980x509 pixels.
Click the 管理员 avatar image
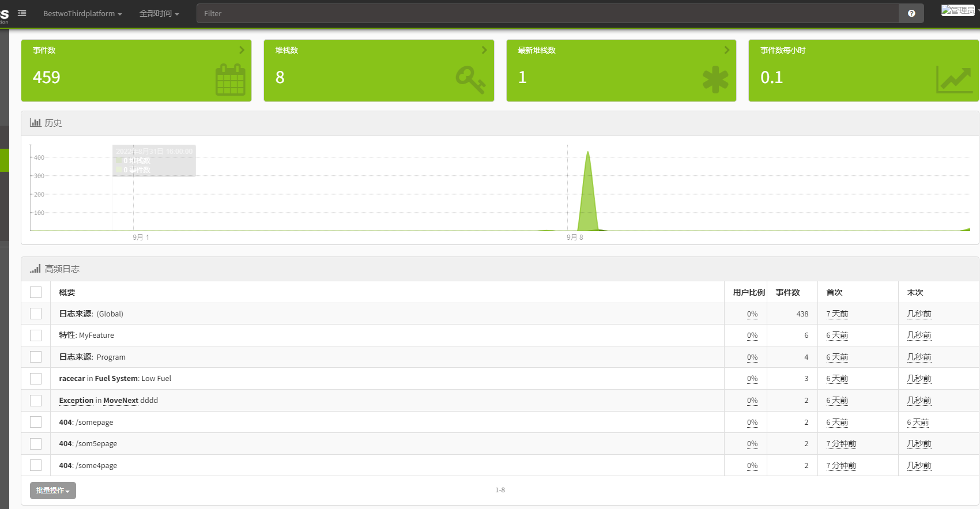tap(958, 10)
